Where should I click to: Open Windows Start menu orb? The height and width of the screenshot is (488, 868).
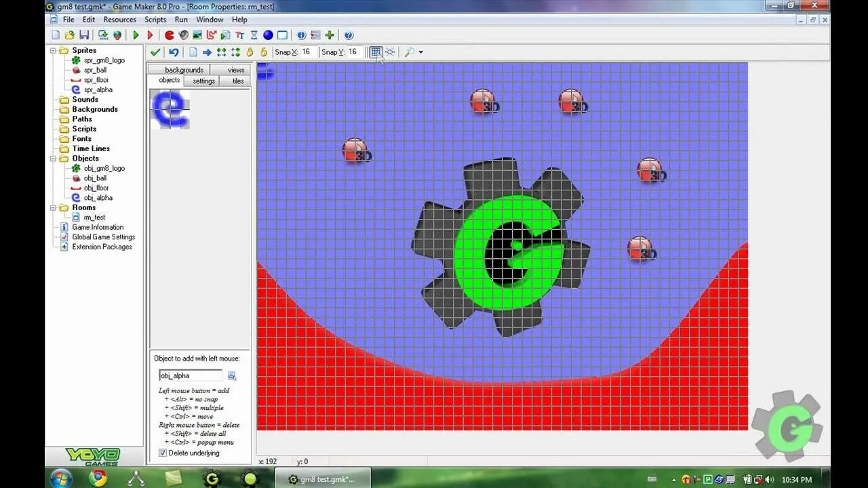61,478
